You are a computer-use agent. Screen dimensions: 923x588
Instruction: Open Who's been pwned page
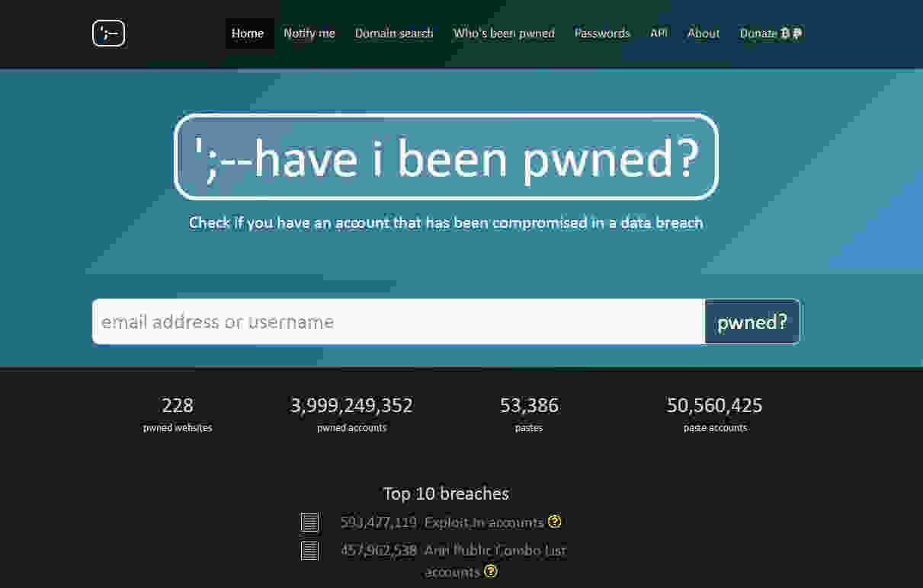point(504,34)
